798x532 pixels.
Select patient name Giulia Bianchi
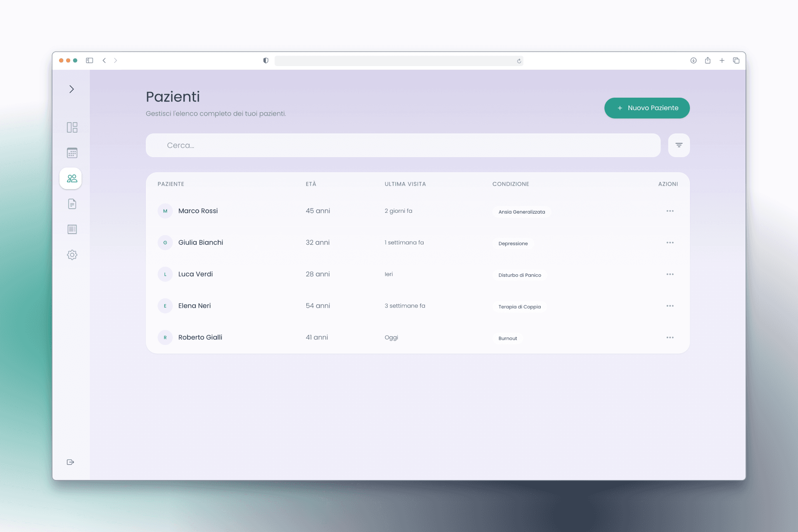pos(201,242)
